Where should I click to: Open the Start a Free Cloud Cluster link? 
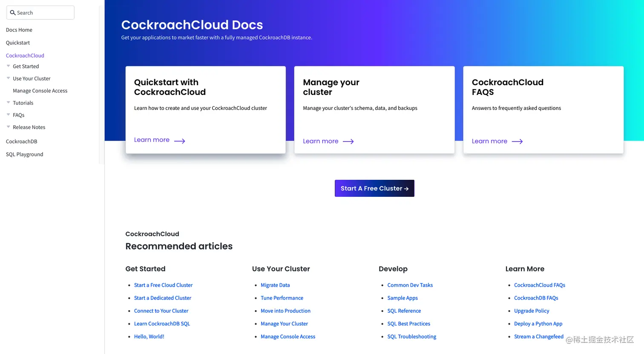click(x=163, y=285)
